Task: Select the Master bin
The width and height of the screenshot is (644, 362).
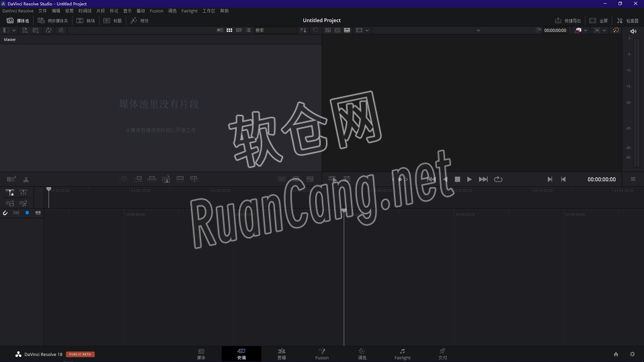Action: click(x=10, y=40)
